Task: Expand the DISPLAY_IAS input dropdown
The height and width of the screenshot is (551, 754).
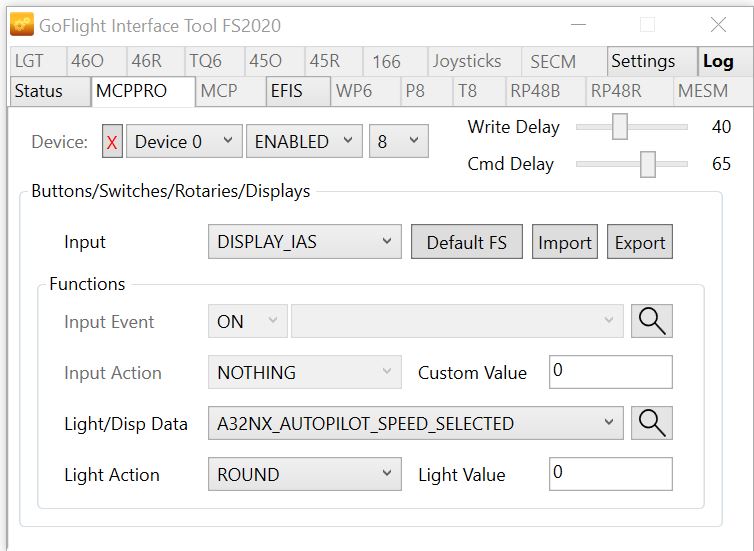Action: [304, 242]
